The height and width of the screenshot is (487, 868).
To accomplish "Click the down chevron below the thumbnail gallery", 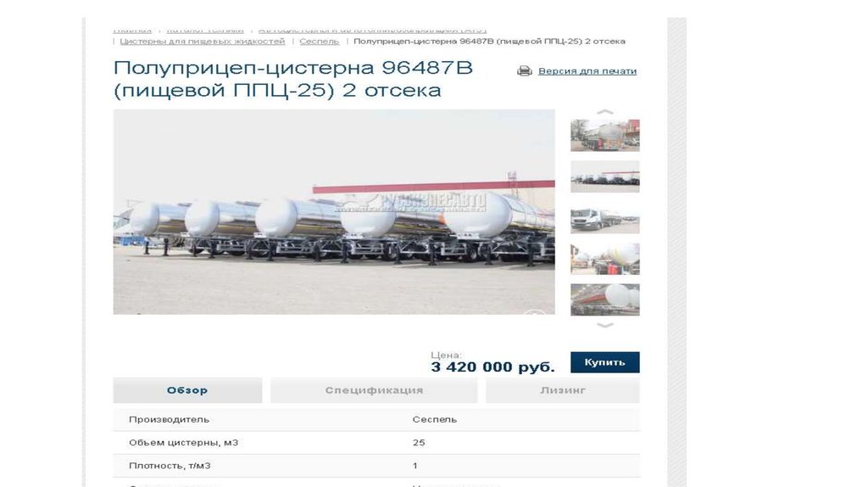I will pos(605,325).
